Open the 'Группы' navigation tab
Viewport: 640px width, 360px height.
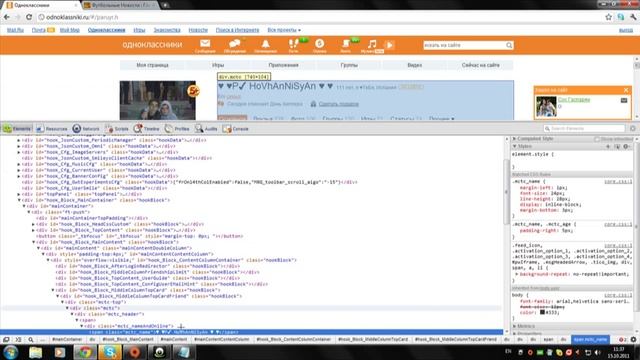coord(349,65)
